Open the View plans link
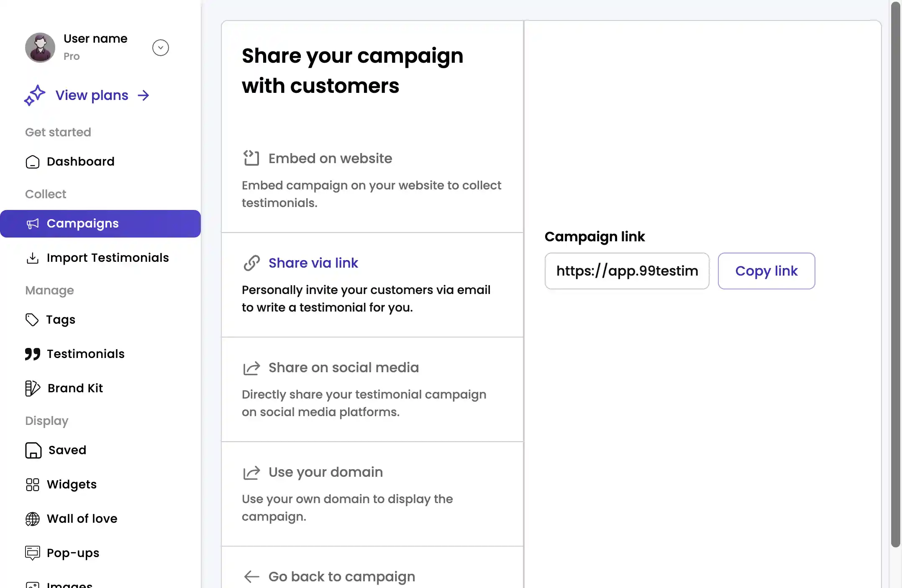Viewport: 902px width, 588px height. click(92, 95)
